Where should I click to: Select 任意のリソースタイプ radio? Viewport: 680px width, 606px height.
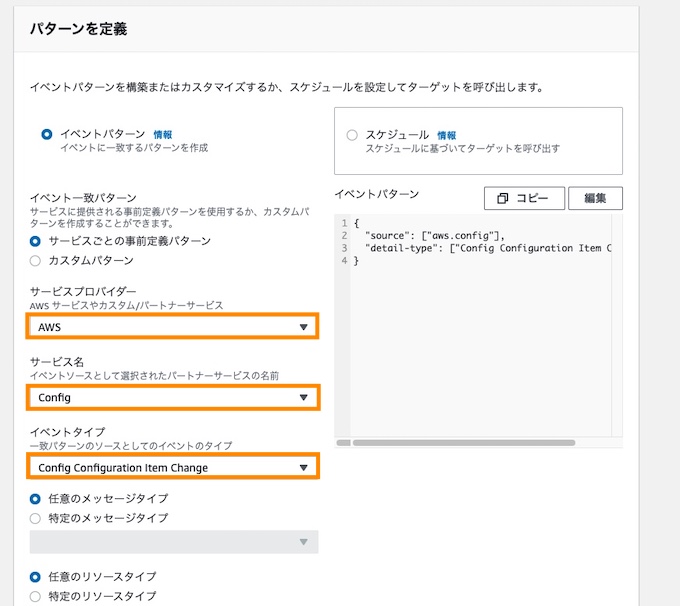coord(35,577)
